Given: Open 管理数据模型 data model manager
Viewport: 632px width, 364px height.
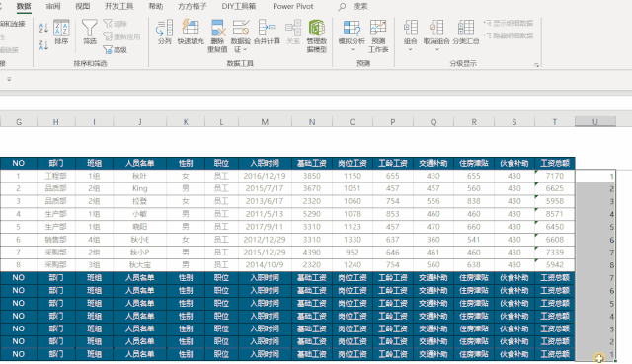Looking at the screenshot, I should (x=317, y=36).
